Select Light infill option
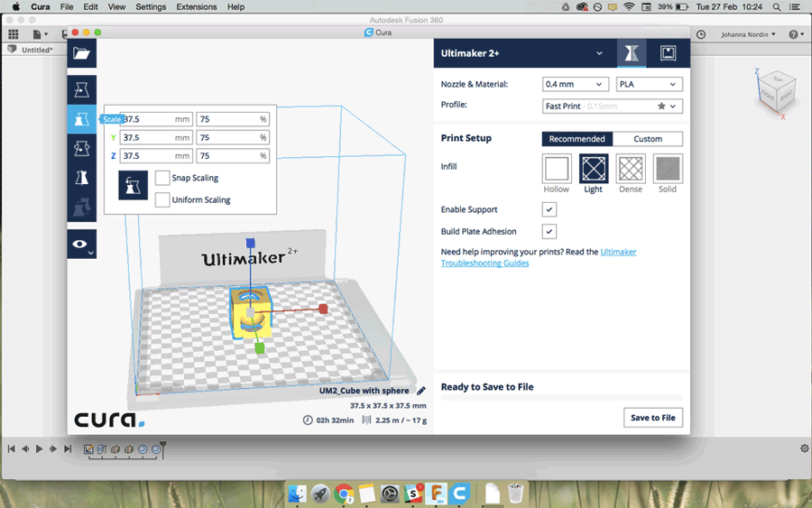812x508 pixels. pyautogui.click(x=594, y=169)
